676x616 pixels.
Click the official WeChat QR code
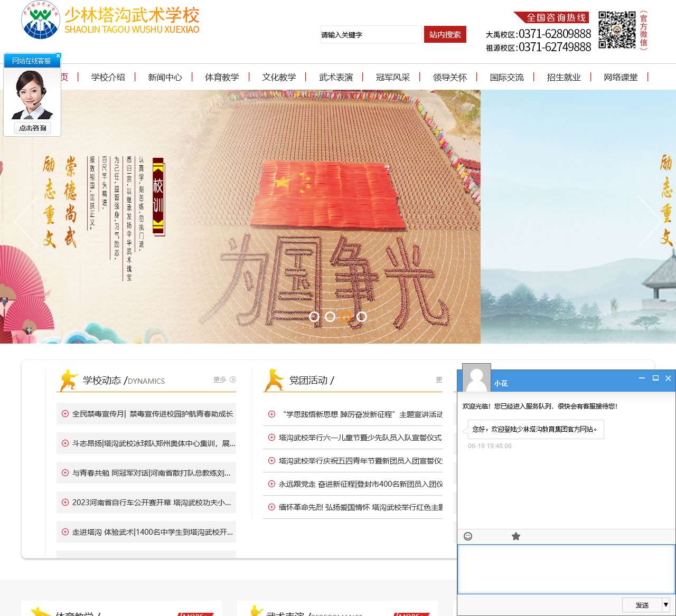coord(617,30)
